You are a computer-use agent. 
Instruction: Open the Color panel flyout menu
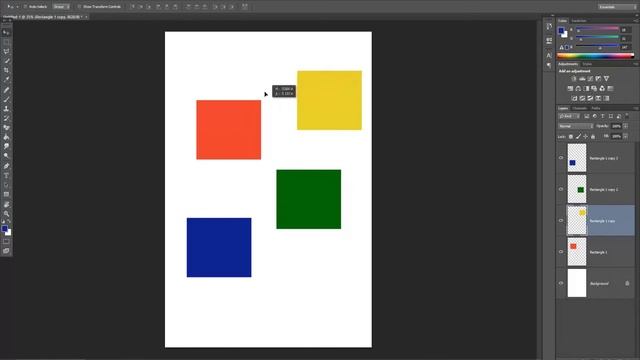click(636, 20)
